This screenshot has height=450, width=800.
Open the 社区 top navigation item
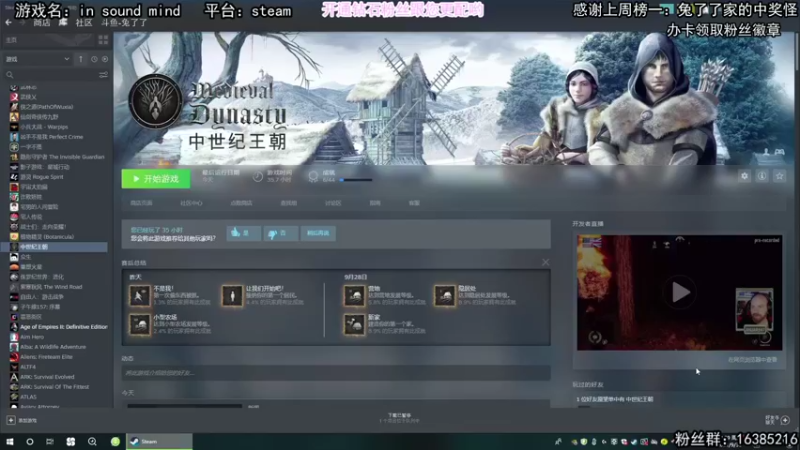click(x=84, y=23)
